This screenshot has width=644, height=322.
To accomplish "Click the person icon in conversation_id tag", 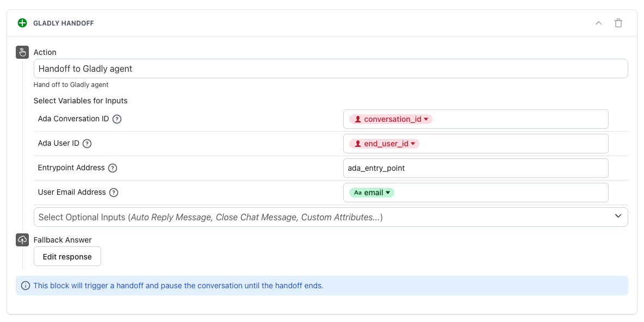I will [358, 119].
